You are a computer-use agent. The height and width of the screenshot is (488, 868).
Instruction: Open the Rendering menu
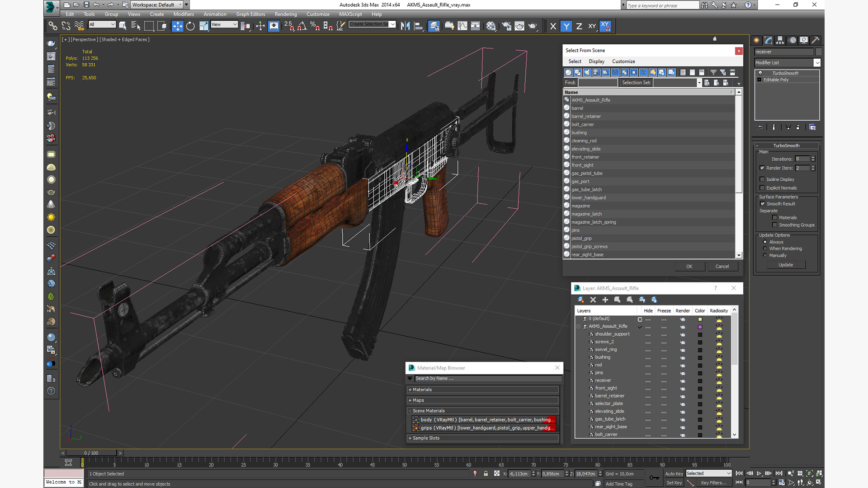(286, 14)
